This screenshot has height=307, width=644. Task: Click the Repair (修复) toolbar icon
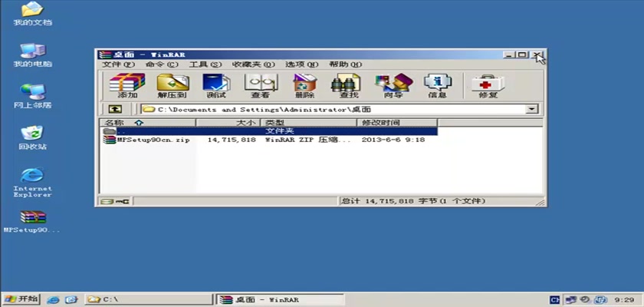point(488,86)
